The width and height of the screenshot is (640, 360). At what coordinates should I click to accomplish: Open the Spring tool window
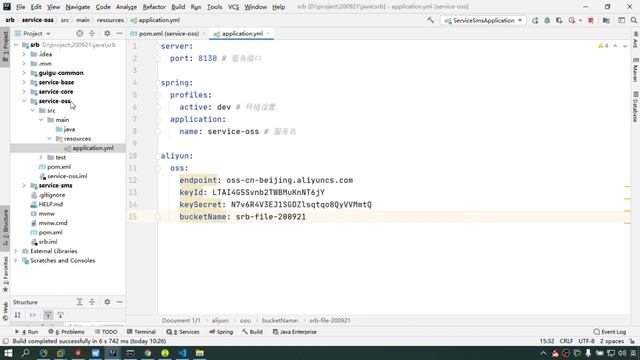click(x=221, y=332)
